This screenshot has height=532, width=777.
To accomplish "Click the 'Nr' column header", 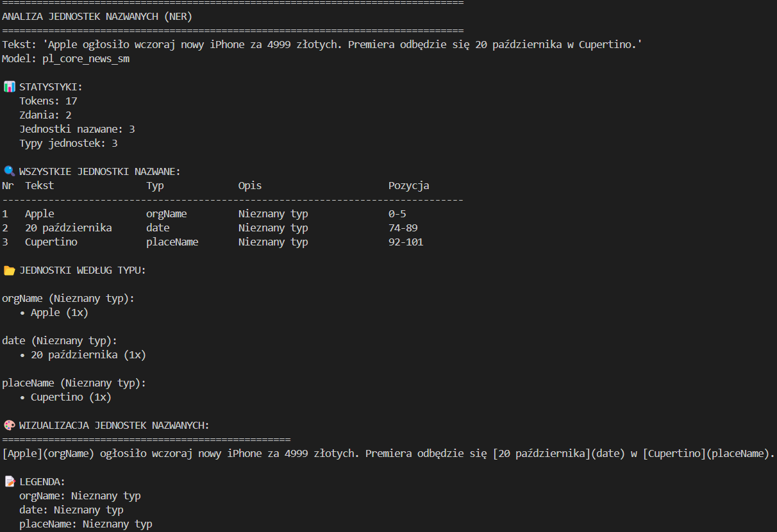I will [8, 185].
